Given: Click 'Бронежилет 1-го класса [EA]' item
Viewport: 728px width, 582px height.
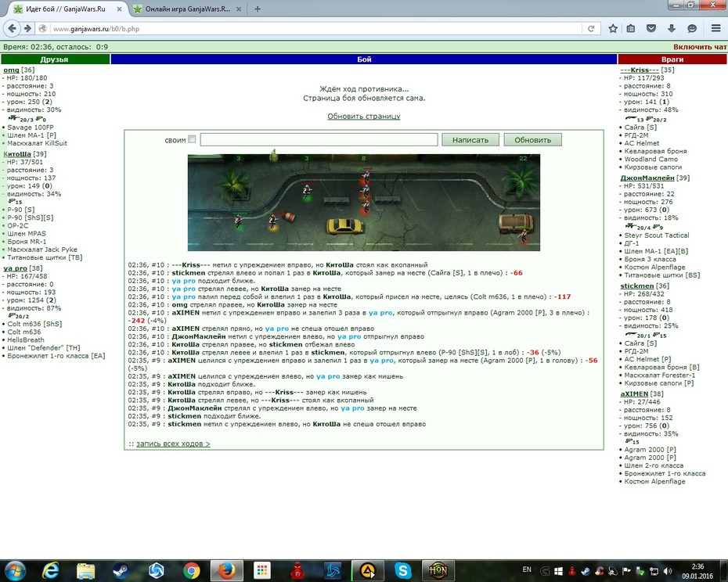Looking at the screenshot, I should pos(56,356).
